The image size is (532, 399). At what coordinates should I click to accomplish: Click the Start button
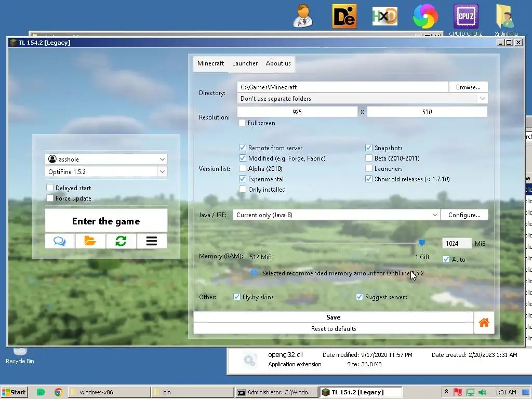pos(14,392)
